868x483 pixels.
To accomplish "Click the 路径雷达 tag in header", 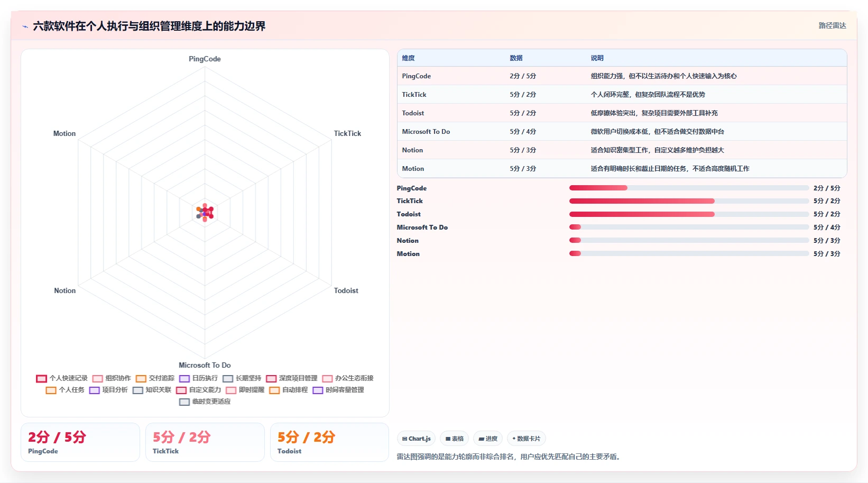I will coord(832,25).
